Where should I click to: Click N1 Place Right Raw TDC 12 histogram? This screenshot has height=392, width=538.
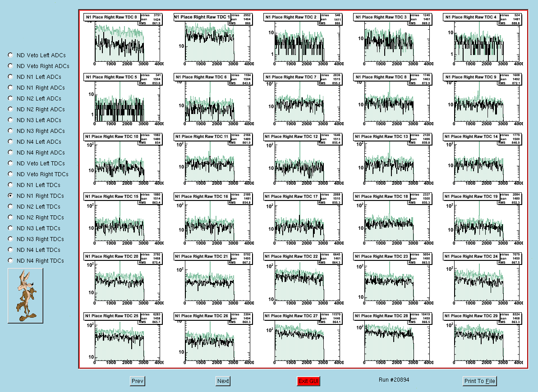click(303, 160)
